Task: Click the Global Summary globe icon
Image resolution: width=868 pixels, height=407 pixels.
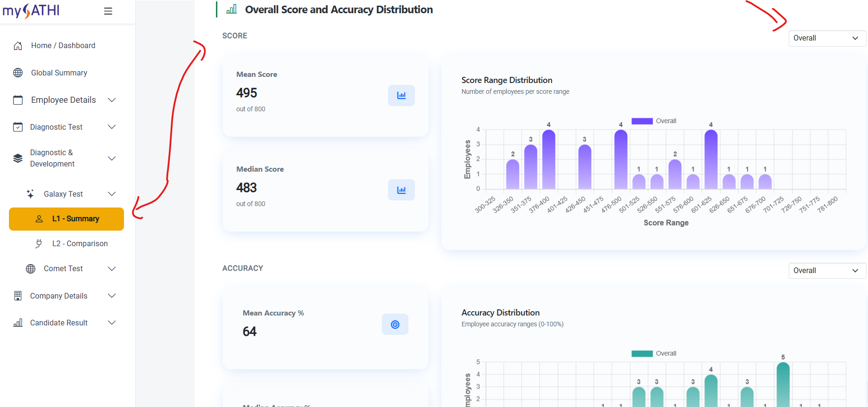Action: coord(18,73)
